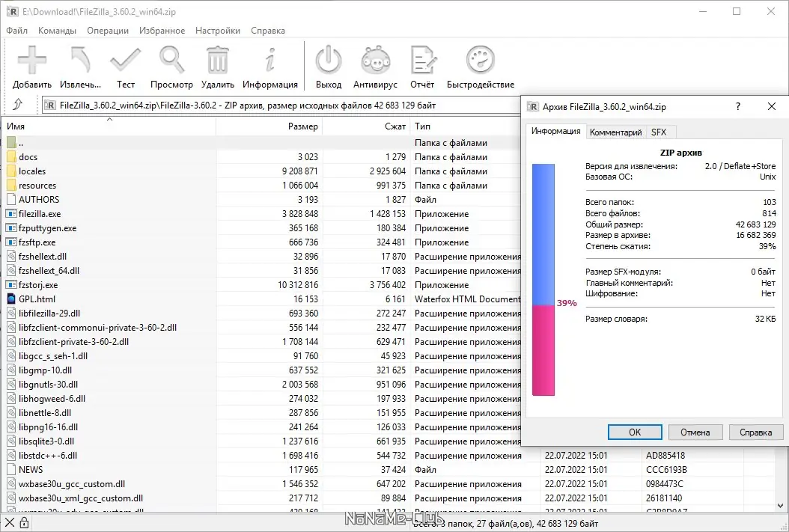Click the libgmp-10.dll file icon
The image size is (789, 532).
(11, 370)
